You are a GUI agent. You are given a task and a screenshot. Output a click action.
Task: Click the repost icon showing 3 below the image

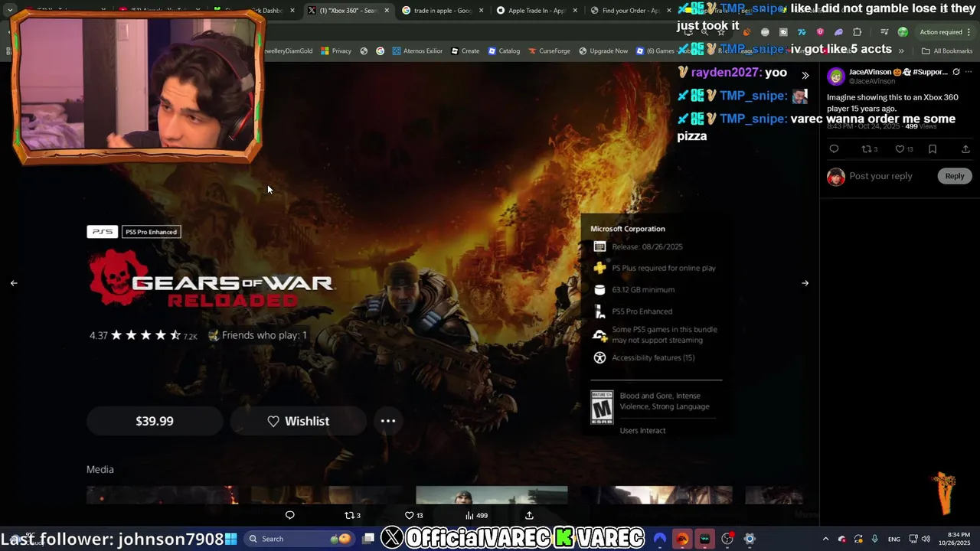tap(352, 515)
